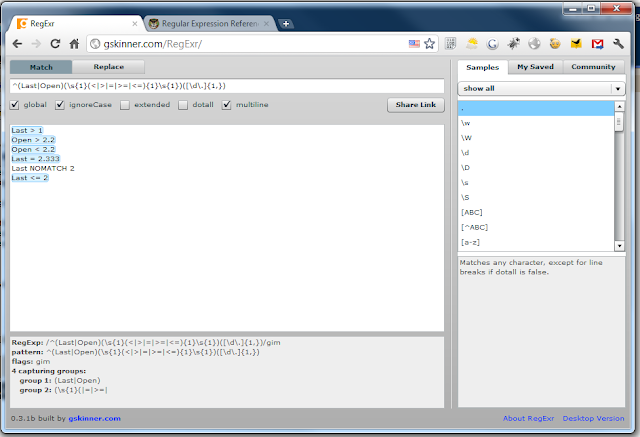Click into the regex pattern input field
This screenshot has height=437, width=640.
(x=227, y=86)
